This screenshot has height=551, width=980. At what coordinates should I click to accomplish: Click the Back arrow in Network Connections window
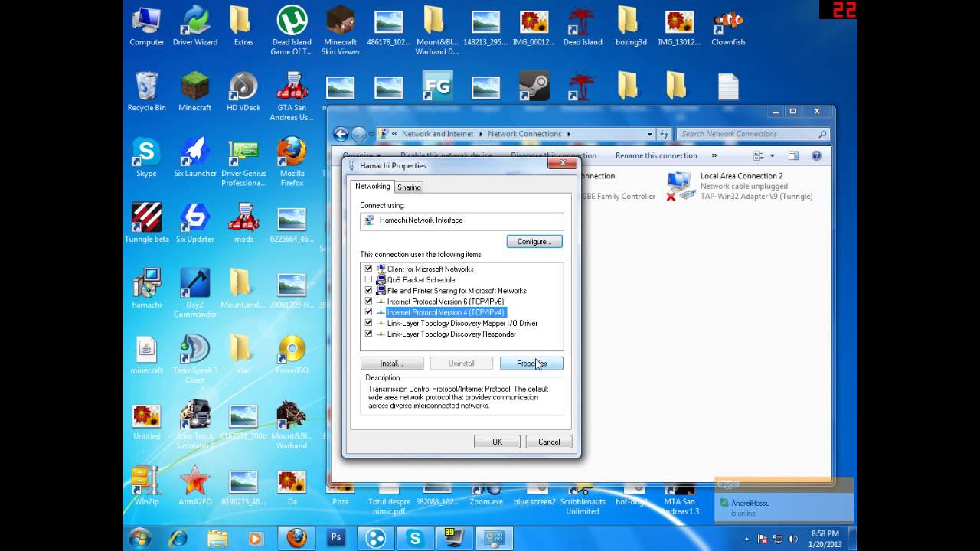(341, 134)
